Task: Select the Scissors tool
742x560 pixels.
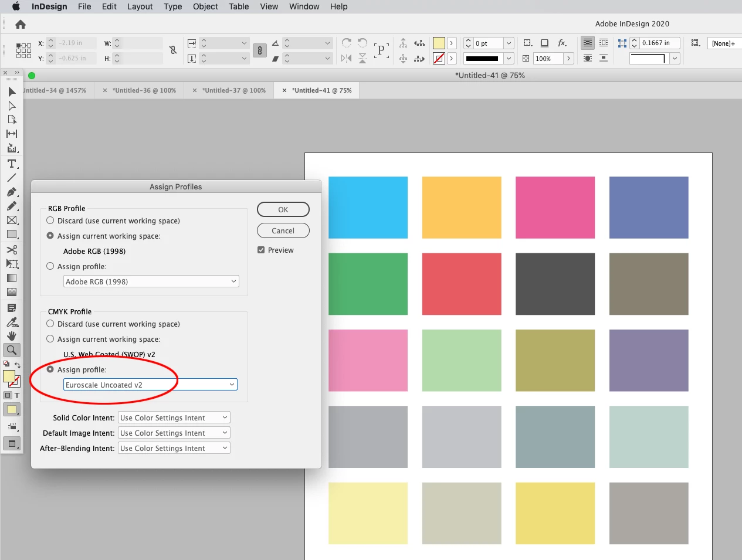Action: (12, 250)
